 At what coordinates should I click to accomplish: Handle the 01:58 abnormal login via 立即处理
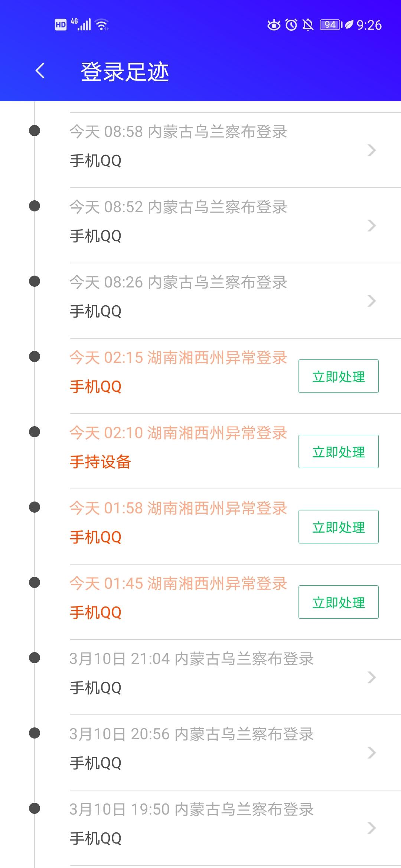click(x=338, y=527)
